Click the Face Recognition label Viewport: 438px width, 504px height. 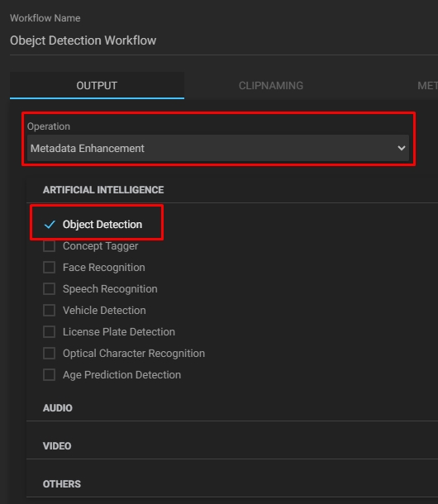pos(104,268)
